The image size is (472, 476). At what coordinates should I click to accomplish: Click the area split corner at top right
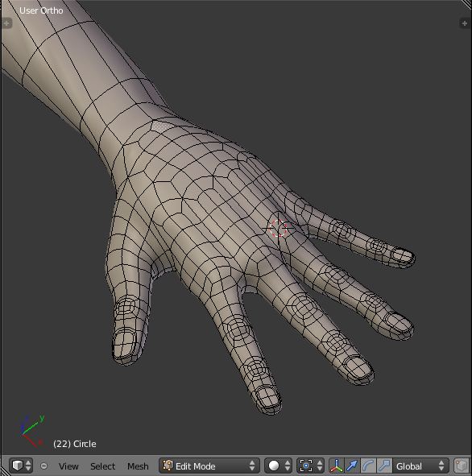click(x=466, y=4)
